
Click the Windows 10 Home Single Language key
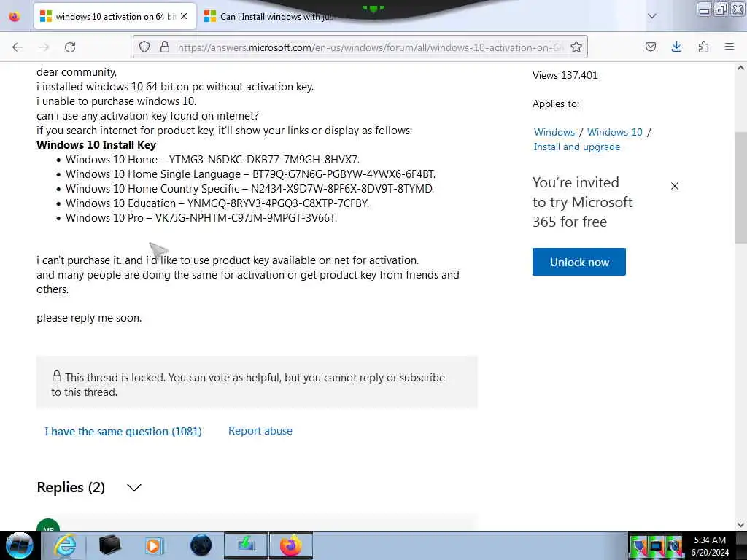[251, 174]
